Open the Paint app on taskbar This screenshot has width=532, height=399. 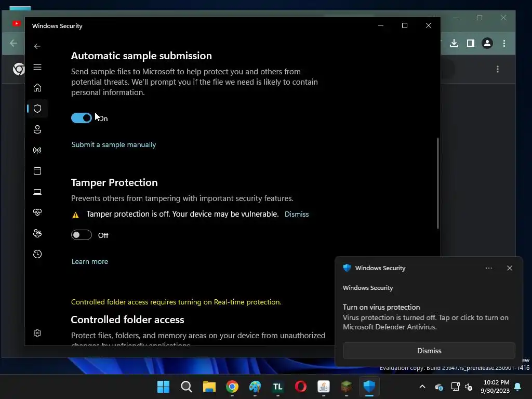tap(255, 387)
